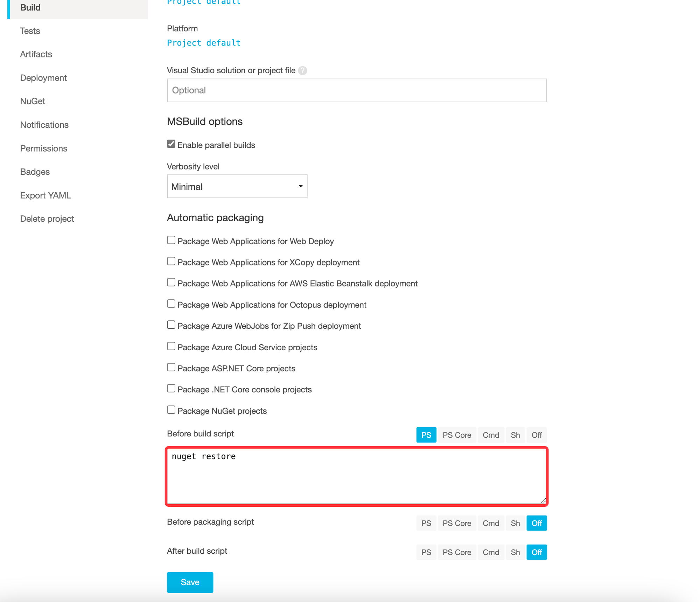Click the help icon beside solution file label
The height and width of the screenshot is (602, 700).
(302, 71)
